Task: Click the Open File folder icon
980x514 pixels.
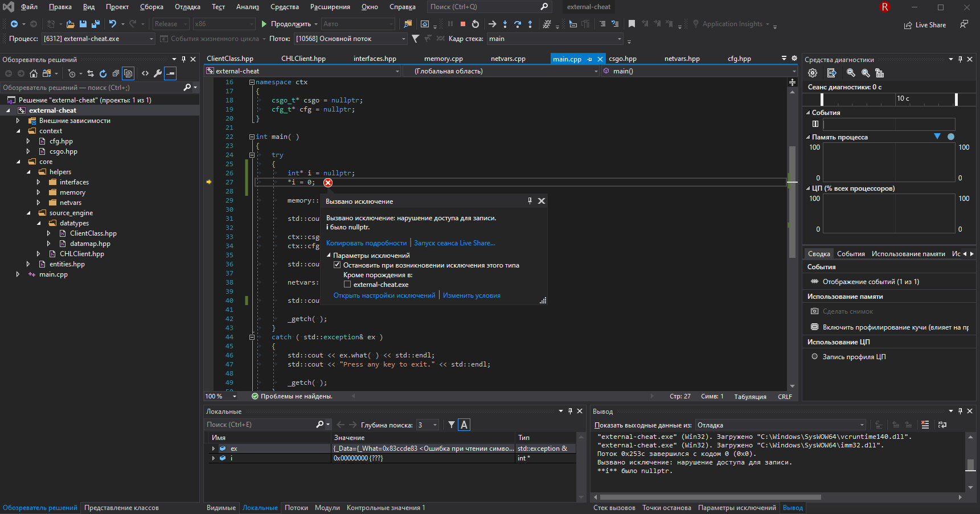Action: tap(70, 24)
